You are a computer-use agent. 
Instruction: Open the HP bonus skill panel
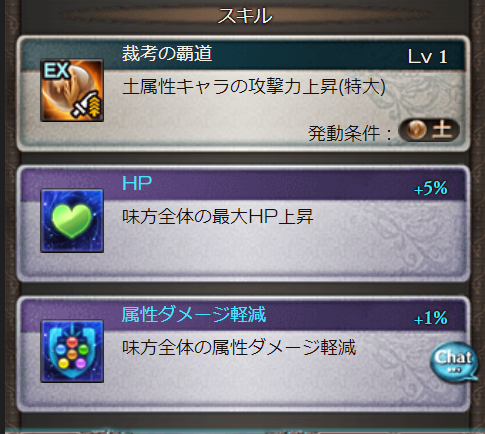coord(243,224)
